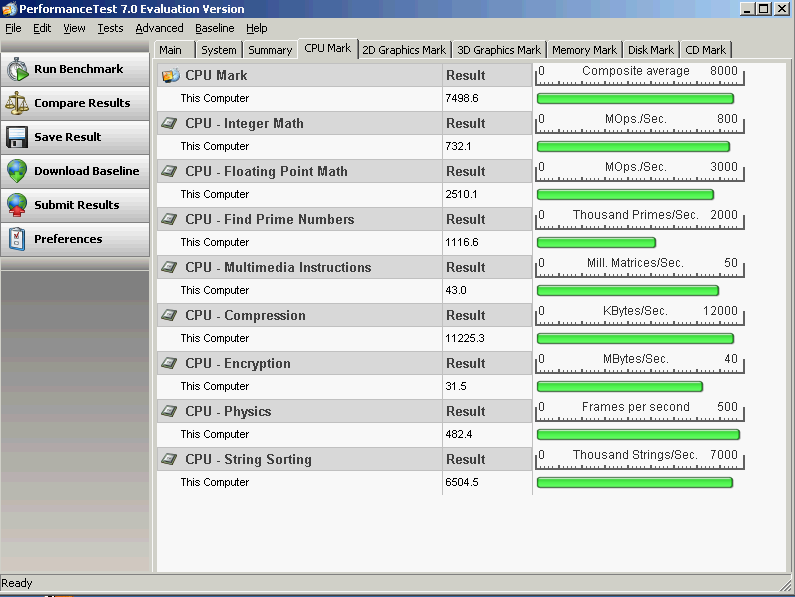Click the Run Benchmark stopwatch icon
The image size is (795, 597).
pyautogui.click(x=17, y=70)
